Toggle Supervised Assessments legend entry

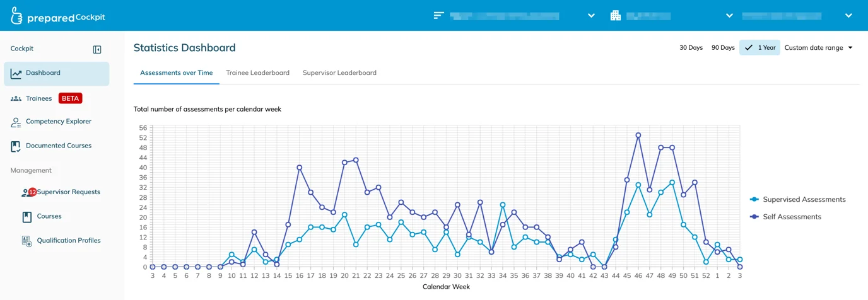(797, 200)
